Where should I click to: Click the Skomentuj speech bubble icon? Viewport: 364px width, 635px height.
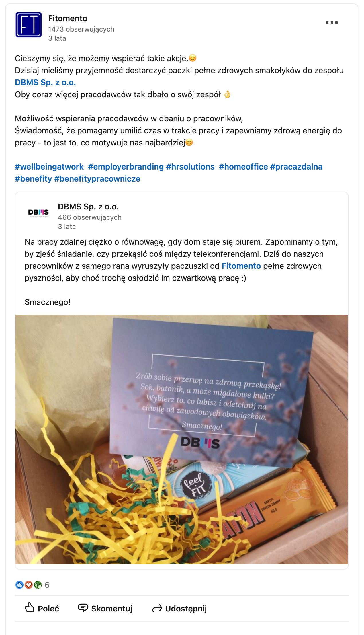click(83, 608)
